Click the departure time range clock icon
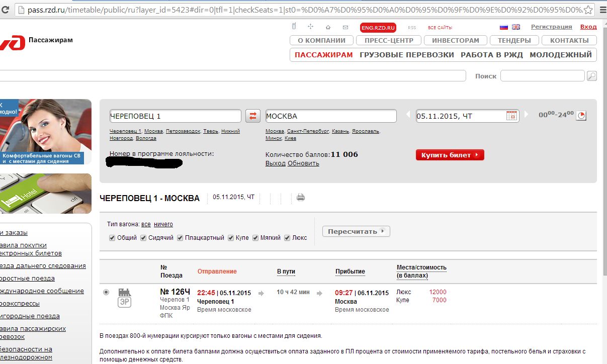This screenshot has height=364, width=607. click(x=581, y=116)
